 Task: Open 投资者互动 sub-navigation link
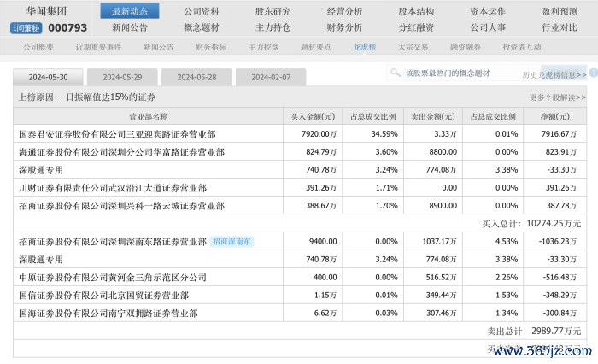(522, 47)
